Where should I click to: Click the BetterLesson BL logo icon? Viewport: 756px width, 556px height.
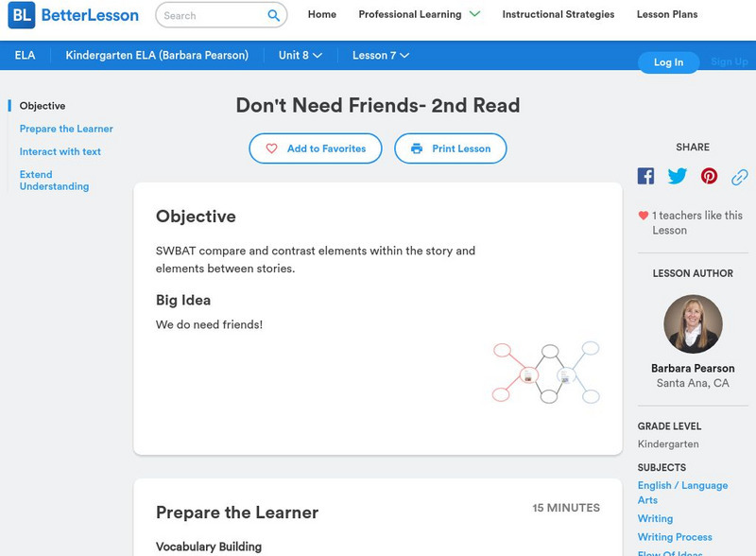coord(22,15)
